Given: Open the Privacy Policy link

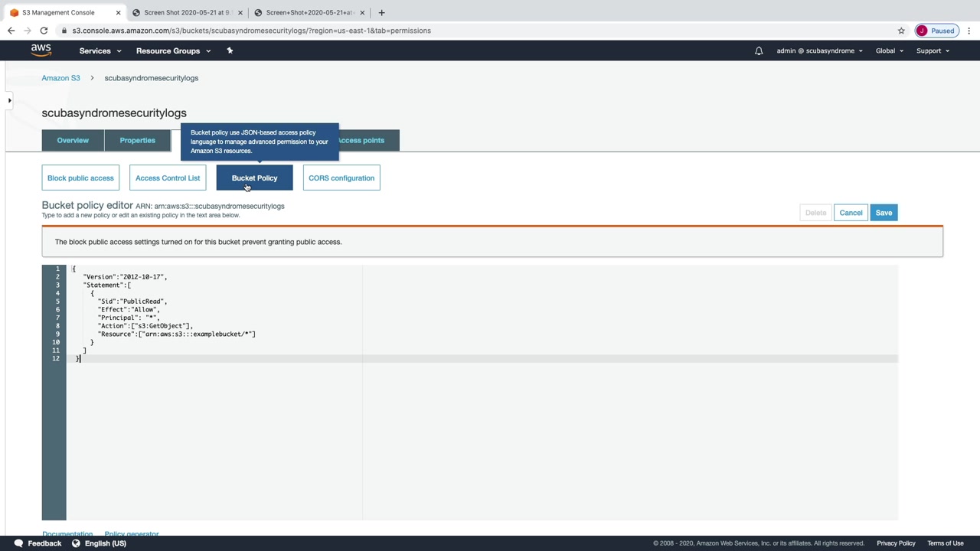Looking at the screenshot, I should pyautogui.click(x=896, y=543).
